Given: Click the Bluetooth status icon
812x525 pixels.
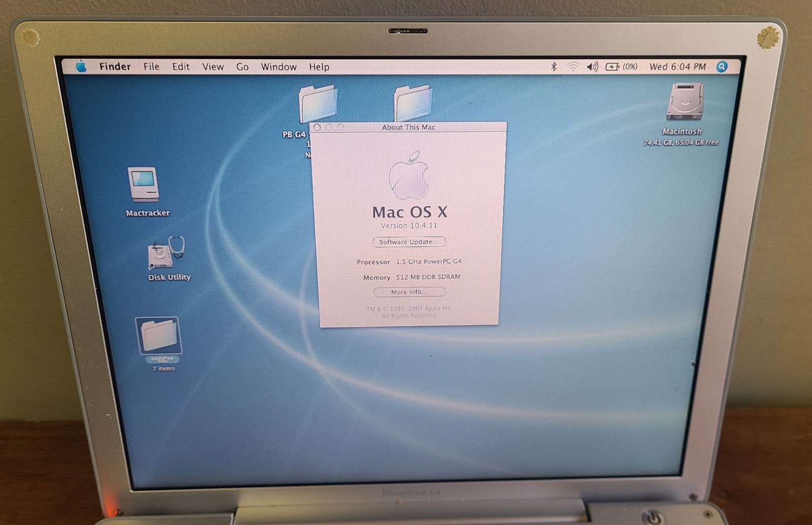Looking at the screenshot, I should tap(554, 67).
